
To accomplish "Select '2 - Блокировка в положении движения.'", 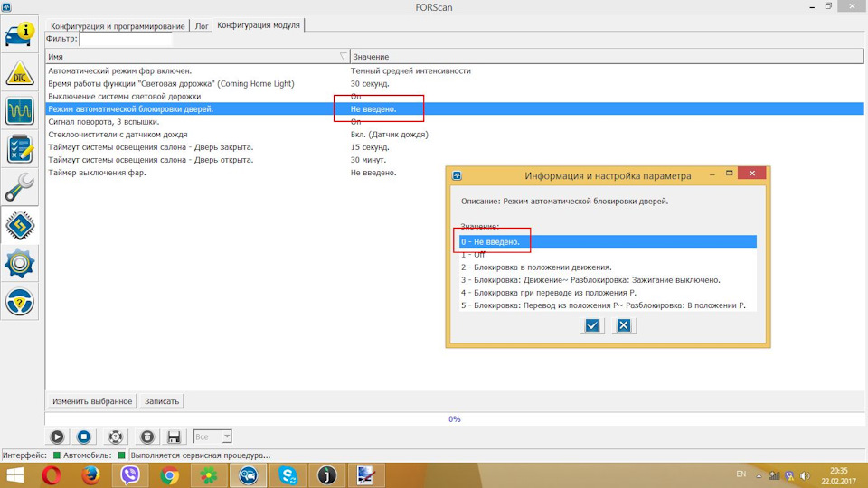I will point(608,267).
